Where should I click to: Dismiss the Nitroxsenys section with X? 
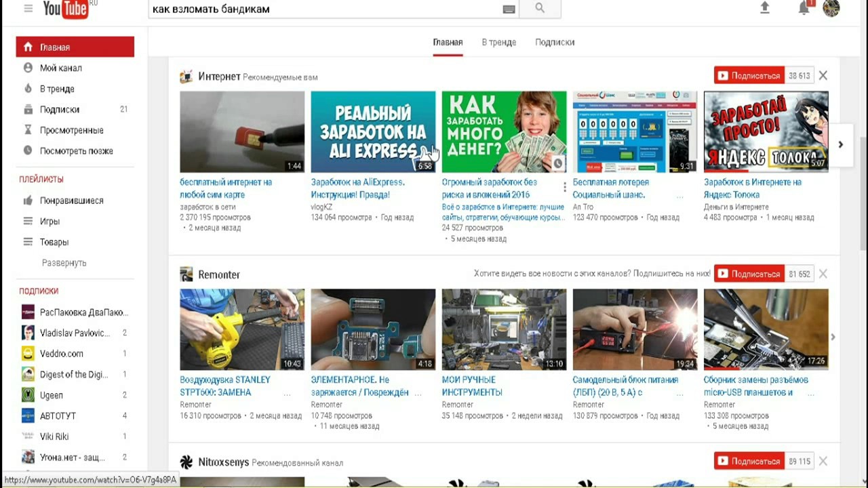(823, 461)
